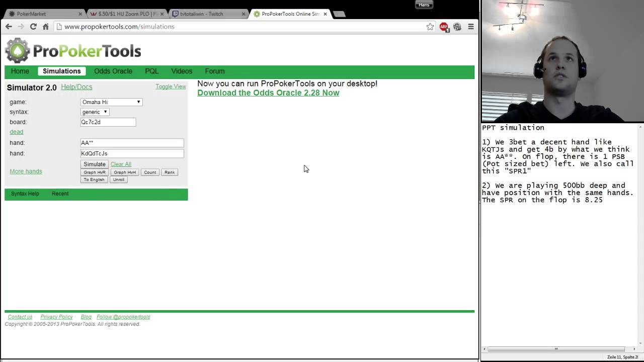The width and height of the screenshot is (644, 362).
Task: Go to browser home icon
Action: (45, 27)
